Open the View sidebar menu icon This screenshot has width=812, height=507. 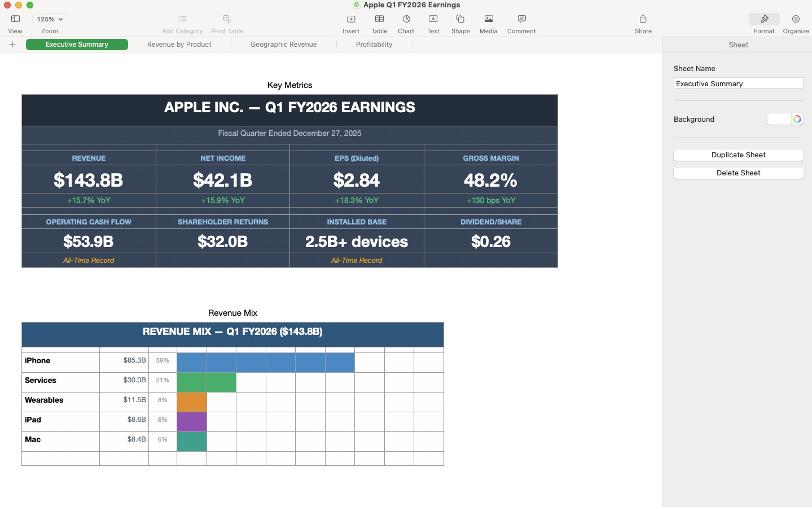tap(15, 19)
